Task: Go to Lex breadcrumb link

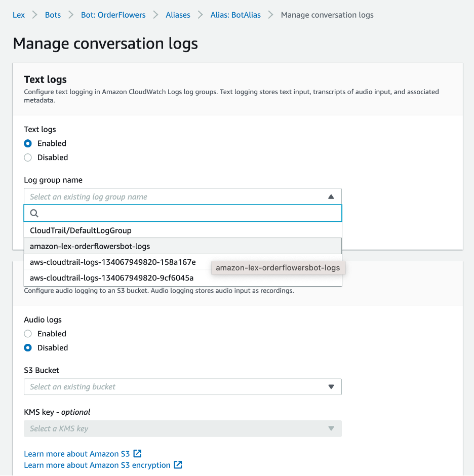Action: pos(19,15)
